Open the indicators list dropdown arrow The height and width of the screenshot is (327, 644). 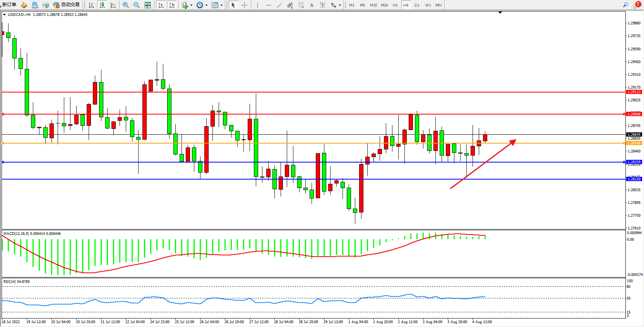(x=191, y=5)
